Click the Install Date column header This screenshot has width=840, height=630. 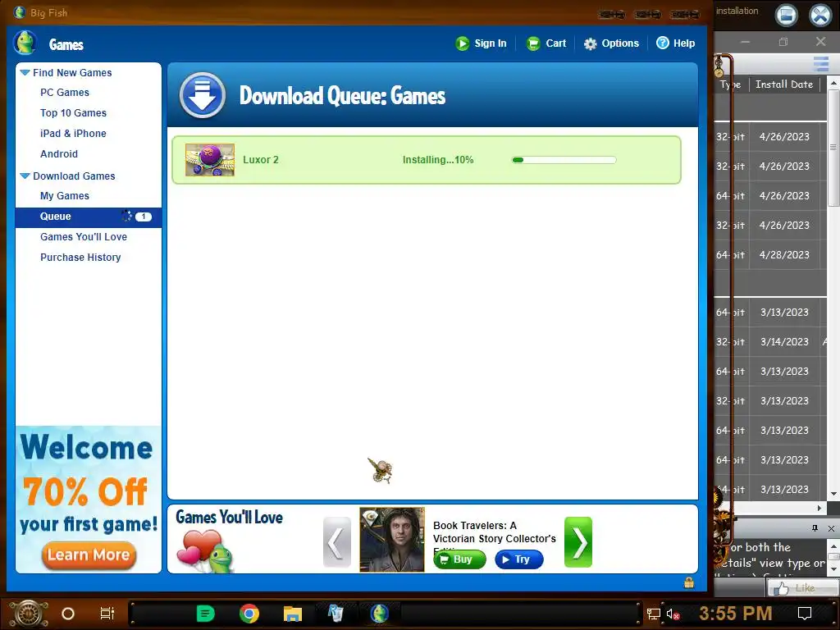[x=784, y=84]
